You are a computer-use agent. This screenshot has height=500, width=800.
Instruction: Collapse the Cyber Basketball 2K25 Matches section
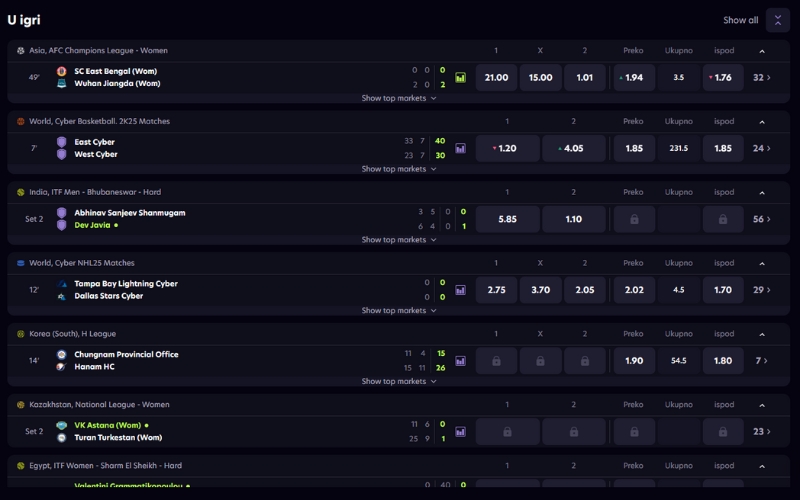[x=762, y=121]
